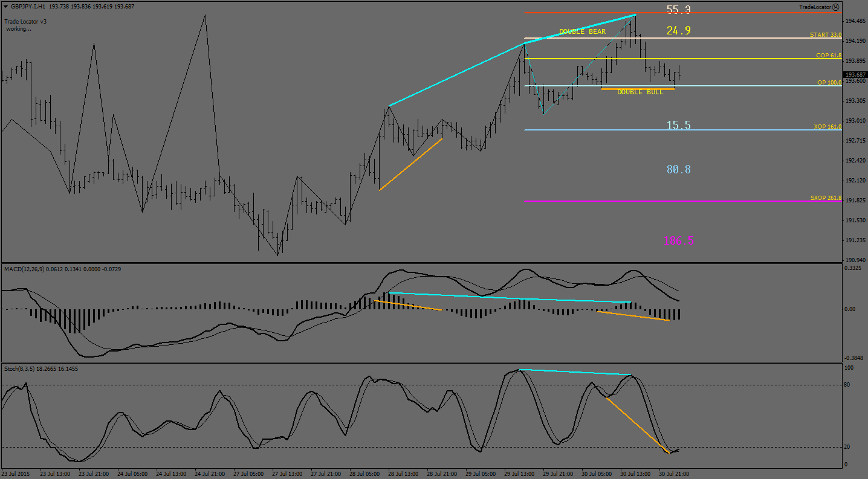The image size is (868, 479).
Task: Click the current price tag 193.687
Action: point(855,74)
